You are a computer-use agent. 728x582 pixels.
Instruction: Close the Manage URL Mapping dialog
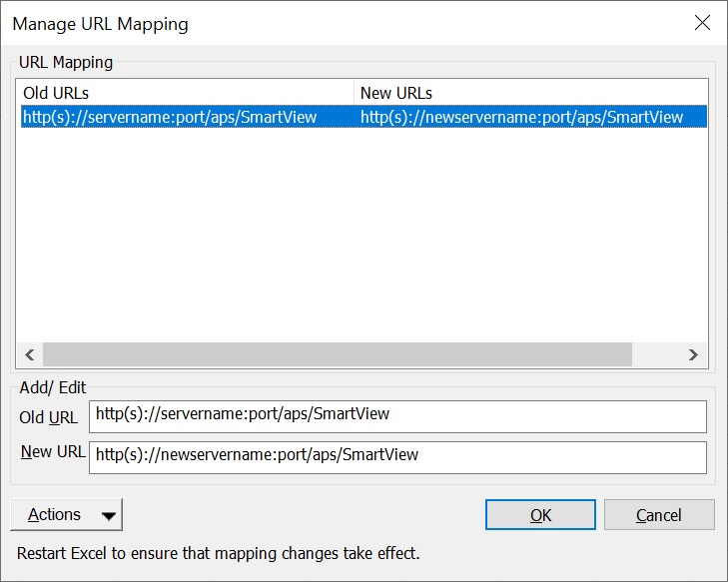pos(702,23)
